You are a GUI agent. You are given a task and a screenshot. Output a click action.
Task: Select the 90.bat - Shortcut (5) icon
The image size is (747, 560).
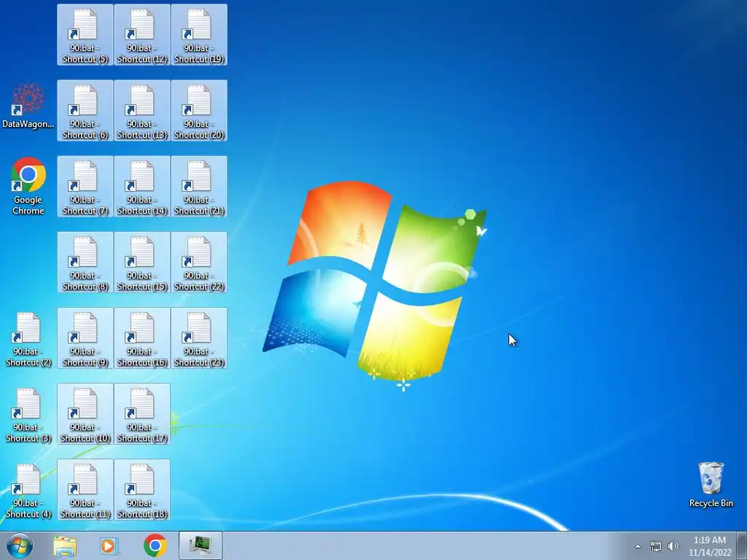click(85, 35)
